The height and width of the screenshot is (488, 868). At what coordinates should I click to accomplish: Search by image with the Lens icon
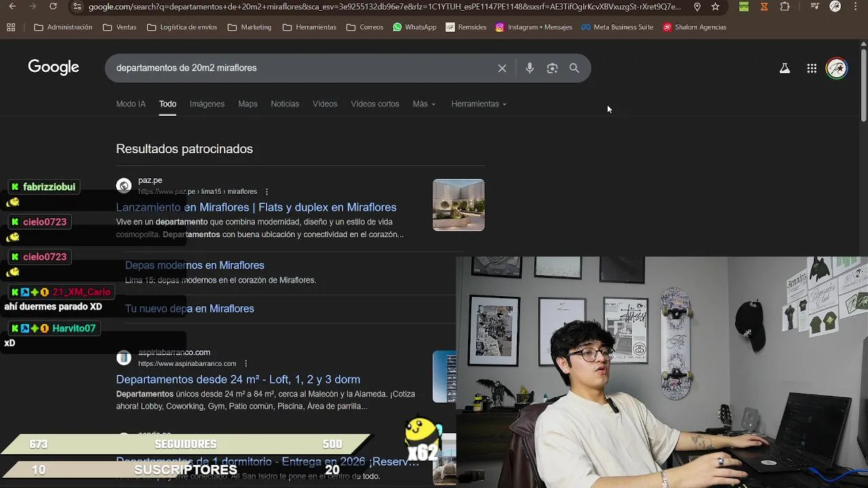coord(552,68)
